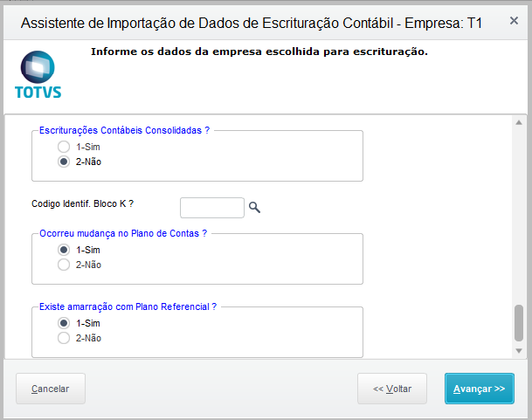Select 1-Sim for Escriturações Contábeis Consolidadas

pos(64,147)
